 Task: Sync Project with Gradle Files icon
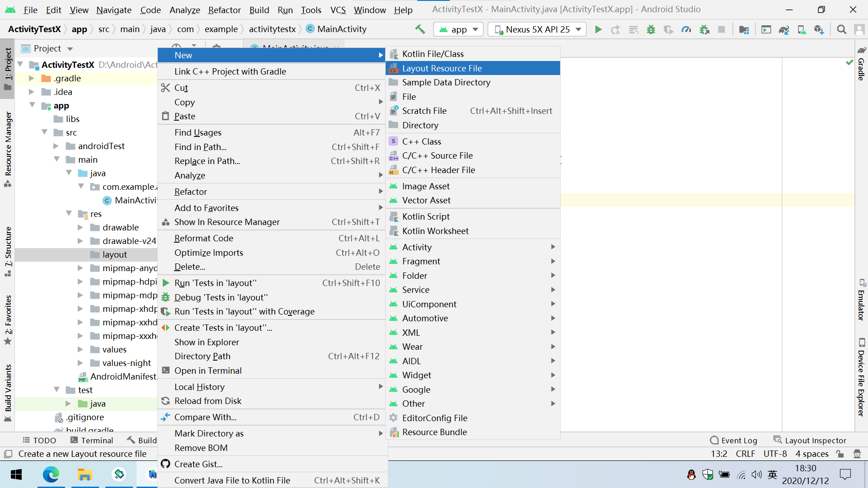click(x=783, y=29)
